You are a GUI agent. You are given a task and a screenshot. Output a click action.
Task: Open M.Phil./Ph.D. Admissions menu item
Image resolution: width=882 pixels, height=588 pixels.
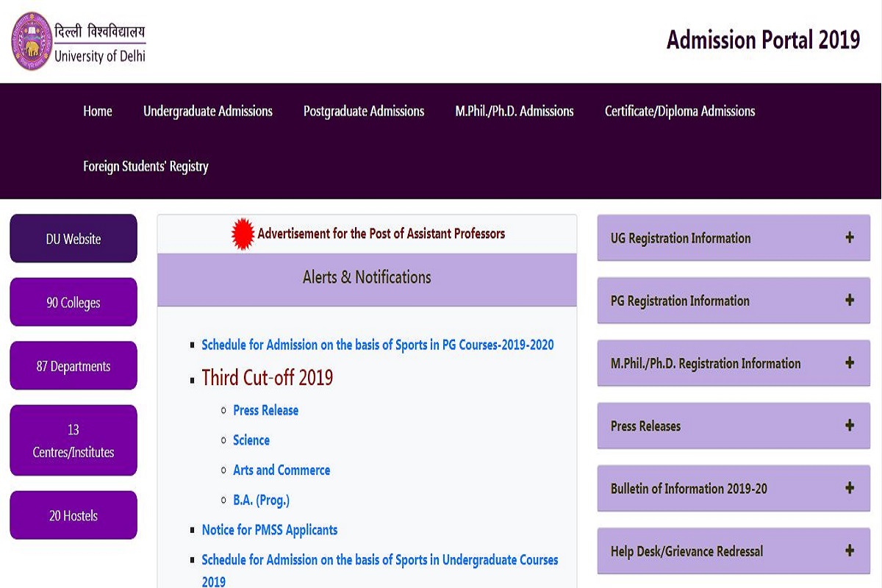[514, 111]
